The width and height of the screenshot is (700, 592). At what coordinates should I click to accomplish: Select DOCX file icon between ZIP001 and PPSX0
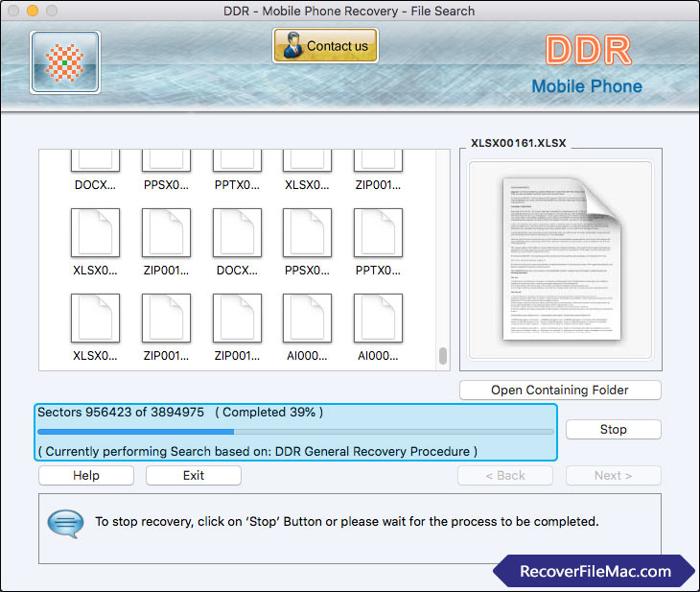pos(237,233)
